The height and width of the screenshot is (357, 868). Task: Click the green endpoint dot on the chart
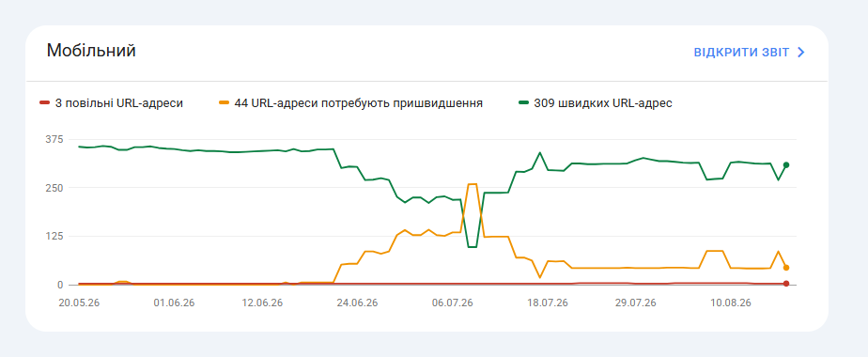786,165
